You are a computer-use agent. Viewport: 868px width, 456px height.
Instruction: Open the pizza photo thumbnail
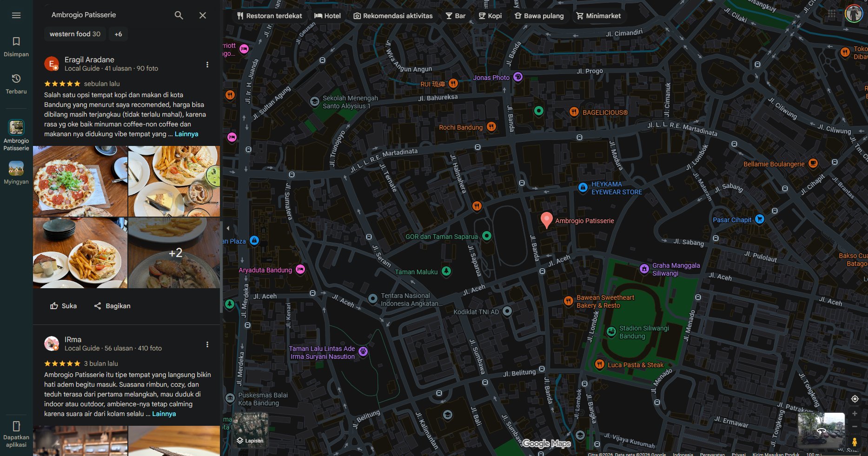coord(80,181)
